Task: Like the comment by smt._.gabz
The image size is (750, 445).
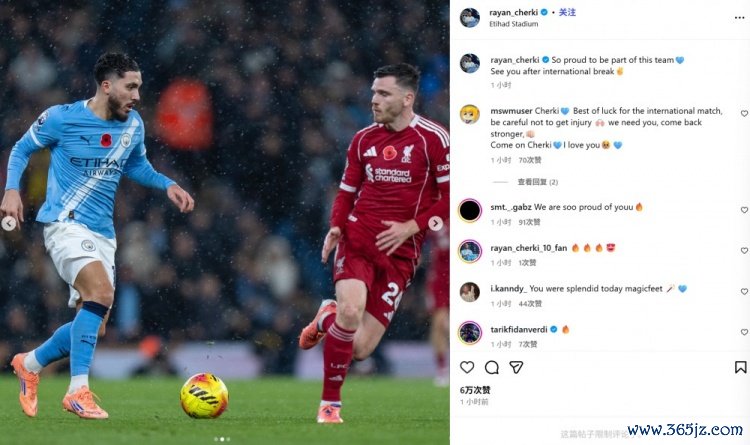Action: (744, 210)
